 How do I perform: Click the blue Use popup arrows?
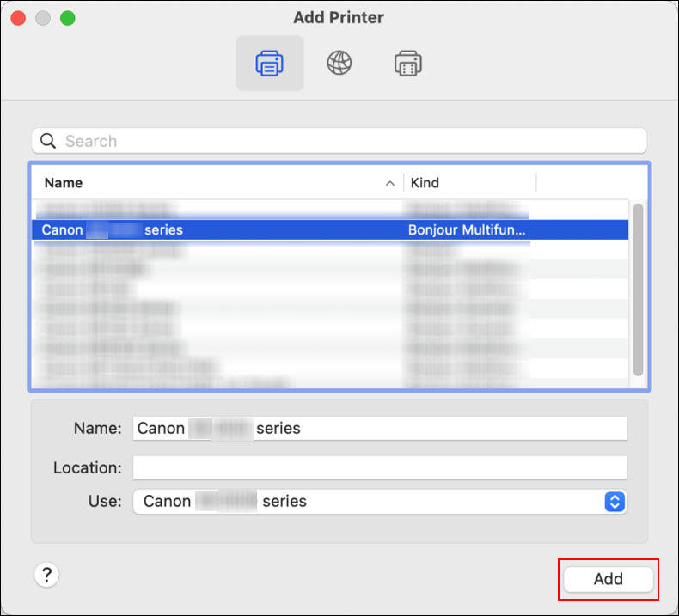click(615, 502)
